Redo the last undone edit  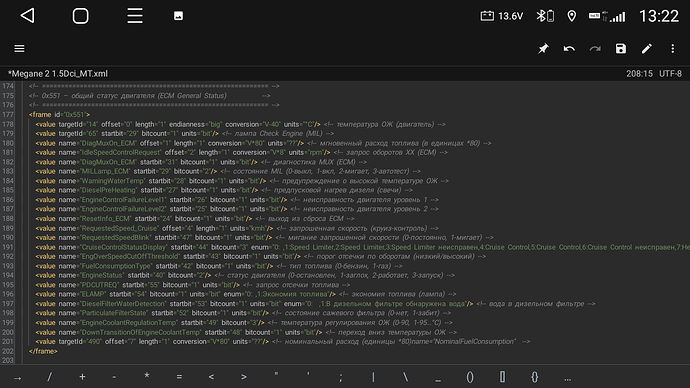click(x=595, y=48)
